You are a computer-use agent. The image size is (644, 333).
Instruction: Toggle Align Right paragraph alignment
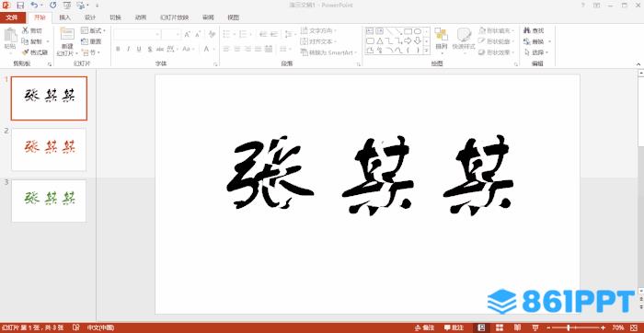247,49
